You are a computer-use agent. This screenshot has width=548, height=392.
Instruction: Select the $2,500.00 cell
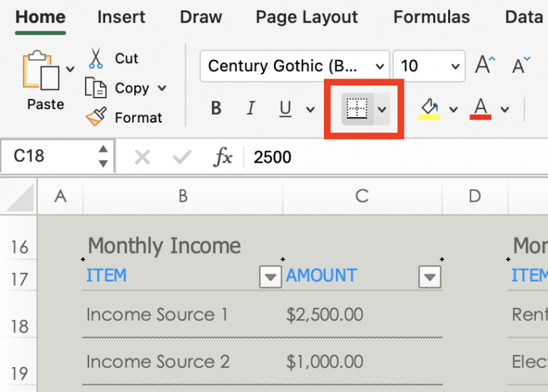point(362,314)
